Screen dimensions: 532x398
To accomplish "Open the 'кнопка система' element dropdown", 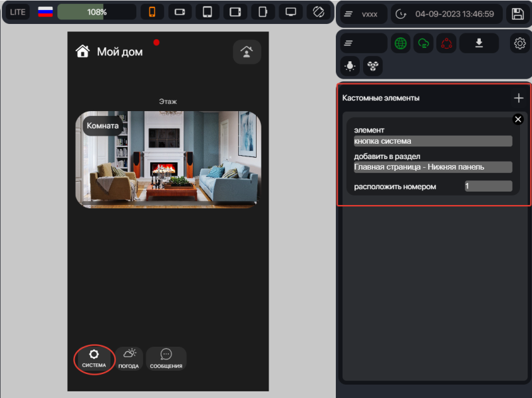I will pos(433,141).
